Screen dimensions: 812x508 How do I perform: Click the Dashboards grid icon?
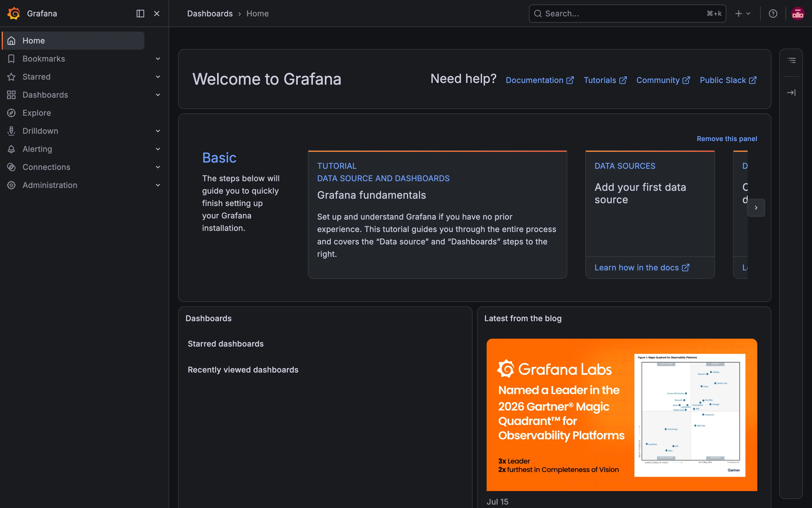11,95
